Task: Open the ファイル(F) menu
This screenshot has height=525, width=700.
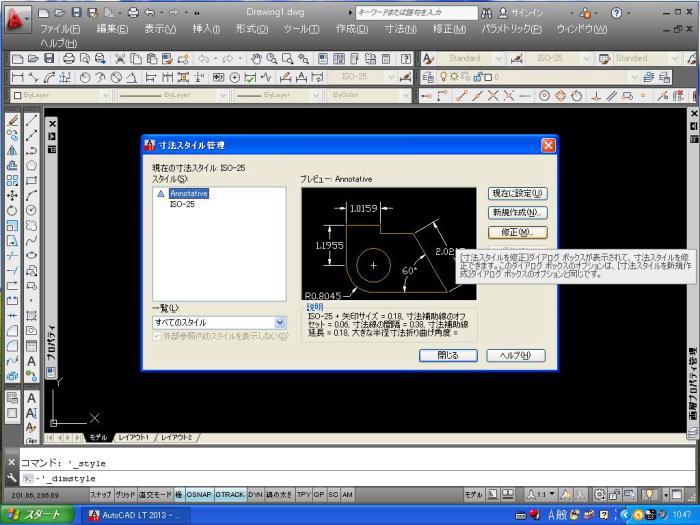Action: [60, 29]
